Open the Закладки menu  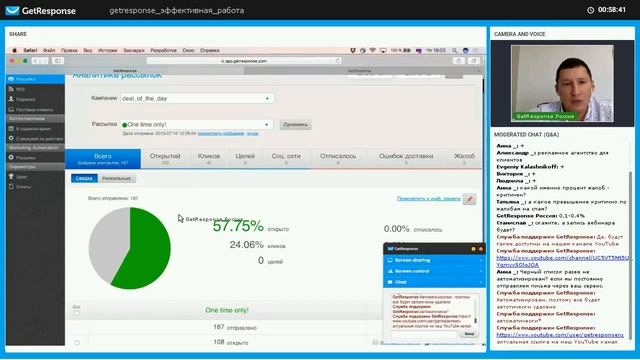coord(134,50)
